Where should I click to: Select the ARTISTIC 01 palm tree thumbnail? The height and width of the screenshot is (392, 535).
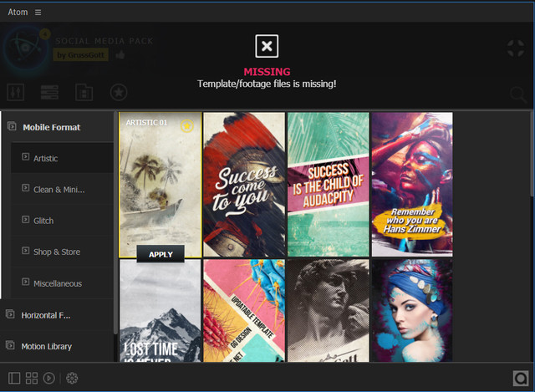(160, 185)
